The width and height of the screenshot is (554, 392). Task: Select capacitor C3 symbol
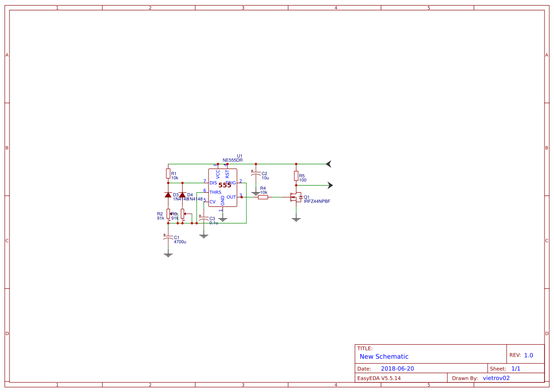pyautogui.click(x=204, y=219)
